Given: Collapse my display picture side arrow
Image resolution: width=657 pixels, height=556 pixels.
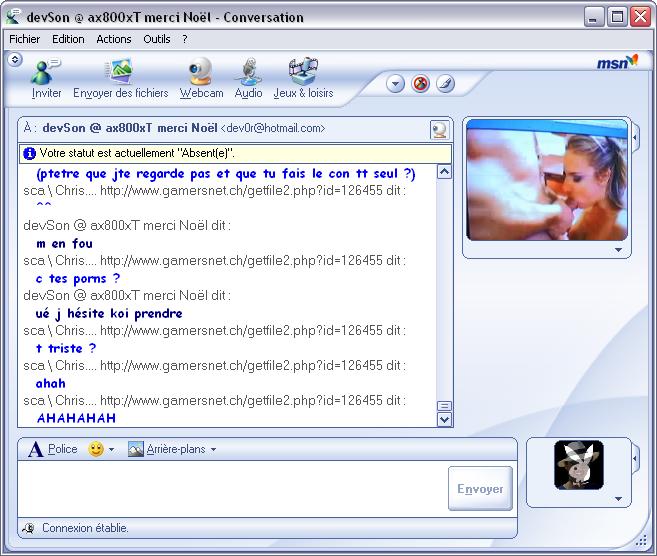Looking at the screenshot, I should tap(636, 458).
